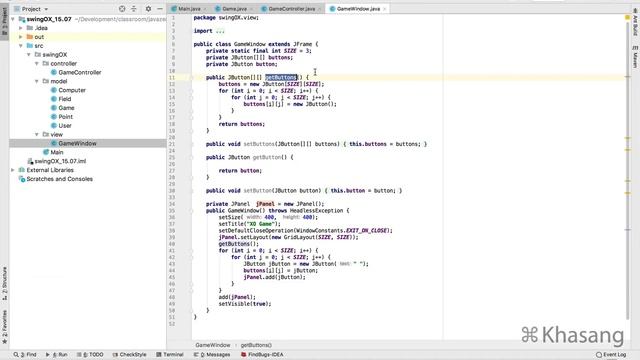This screenshot has width=640, height=360.
Task: Open the Event Log
Action: [611, 355]
